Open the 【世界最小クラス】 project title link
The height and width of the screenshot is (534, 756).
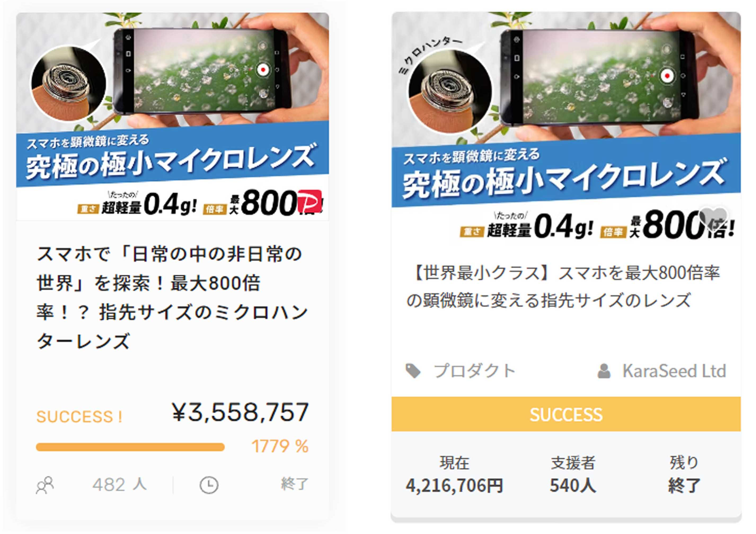pos(563,286)
